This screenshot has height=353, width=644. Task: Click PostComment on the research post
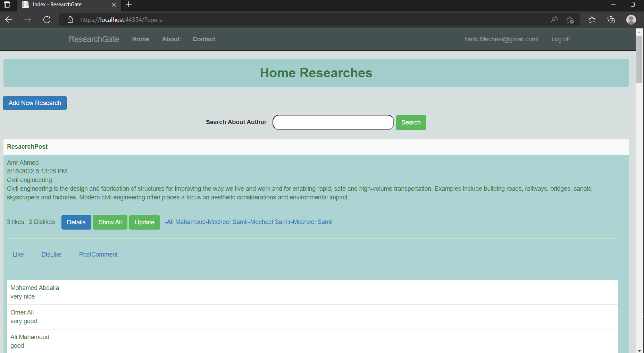pyautogui.click(x=98, y=254)
